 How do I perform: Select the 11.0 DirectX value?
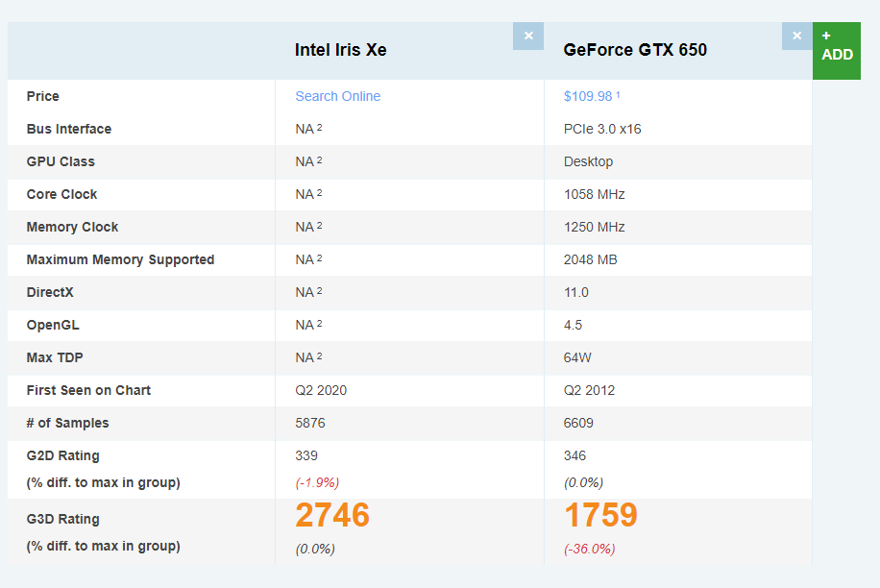[x=575, y=292]
